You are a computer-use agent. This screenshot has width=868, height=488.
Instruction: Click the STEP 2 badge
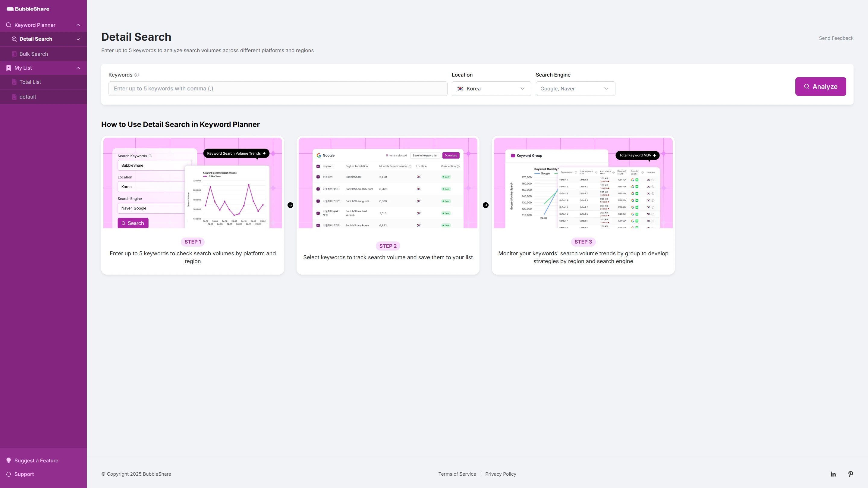[388, 246]
